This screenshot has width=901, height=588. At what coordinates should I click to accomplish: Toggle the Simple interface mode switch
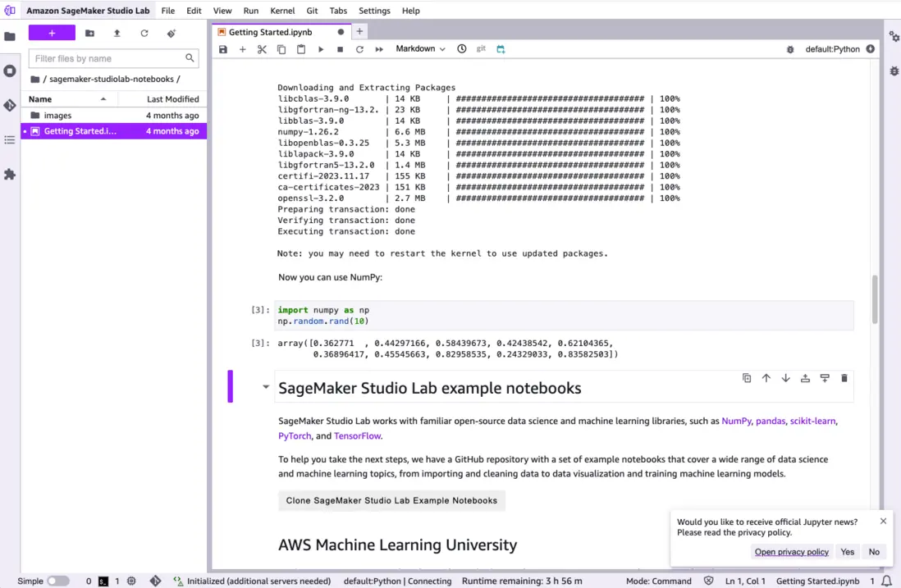click(57, 581)
